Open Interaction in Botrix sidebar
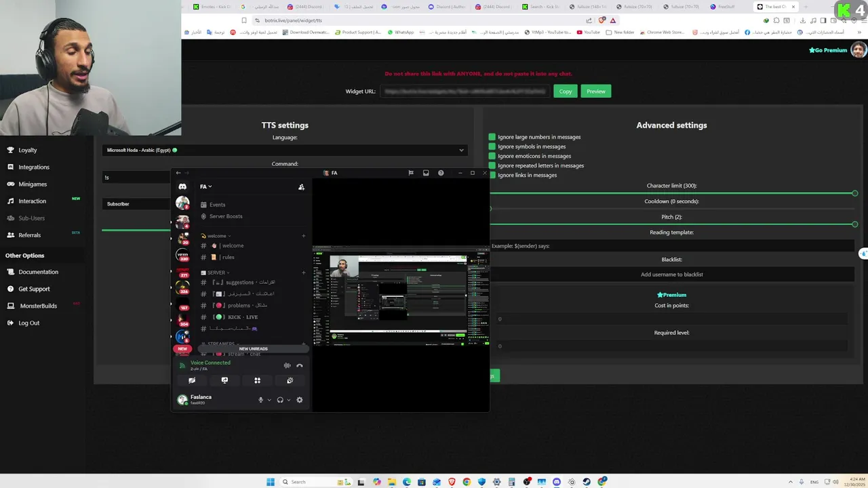Viewport: 868px width, 488px height. point(32,201)
